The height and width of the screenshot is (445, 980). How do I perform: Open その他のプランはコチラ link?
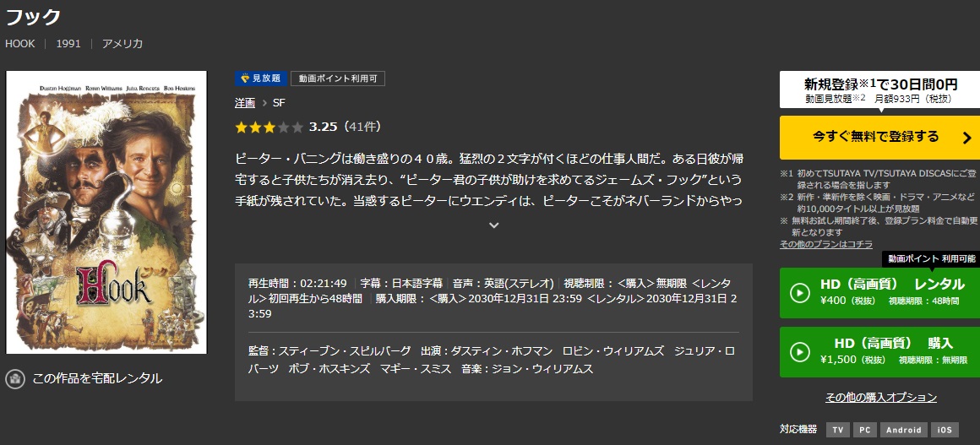pos(826,244)
